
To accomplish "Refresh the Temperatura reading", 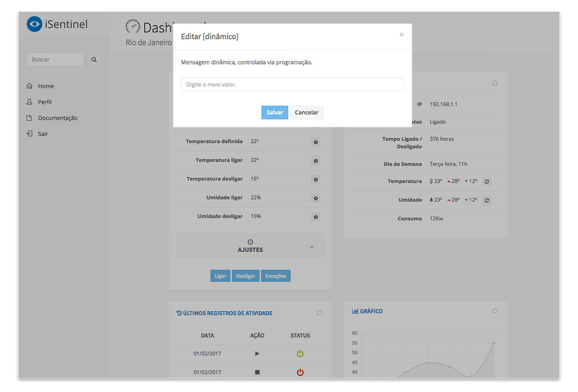I will click(487, 182).
